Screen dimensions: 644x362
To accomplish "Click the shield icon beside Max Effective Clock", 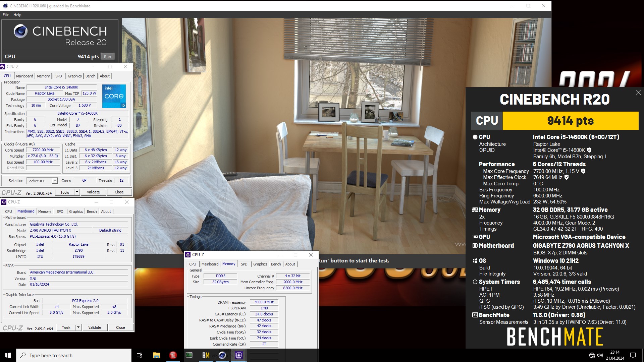I will 567,177.
